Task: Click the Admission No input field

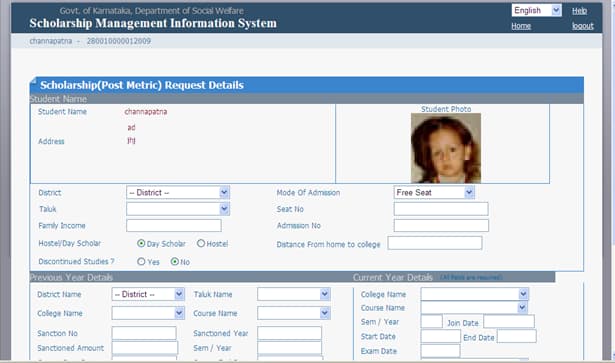Action: [x=441, y=225]
